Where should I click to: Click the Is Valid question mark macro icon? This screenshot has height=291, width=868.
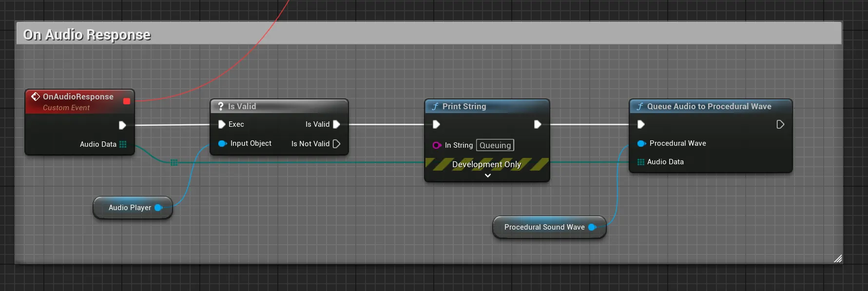coord(221,106)
